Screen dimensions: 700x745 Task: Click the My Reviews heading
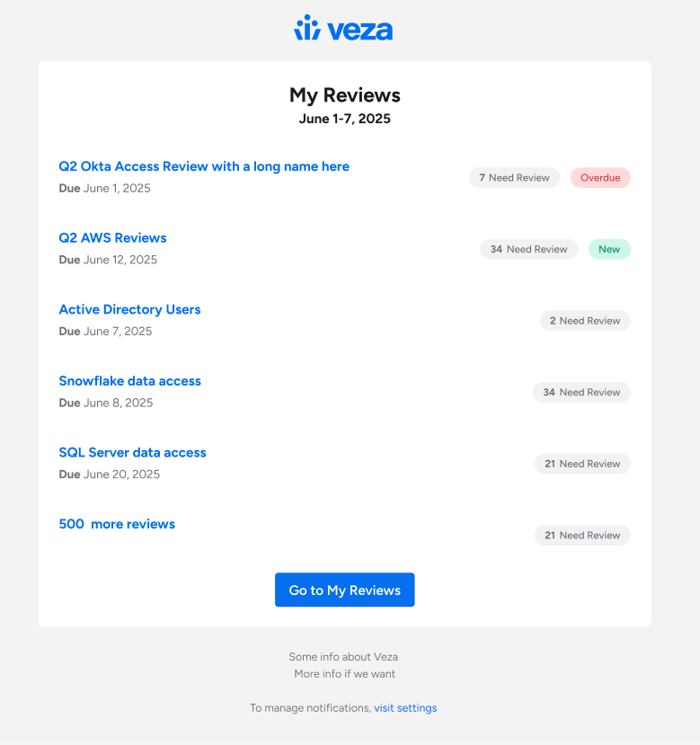tap(344, 95)
